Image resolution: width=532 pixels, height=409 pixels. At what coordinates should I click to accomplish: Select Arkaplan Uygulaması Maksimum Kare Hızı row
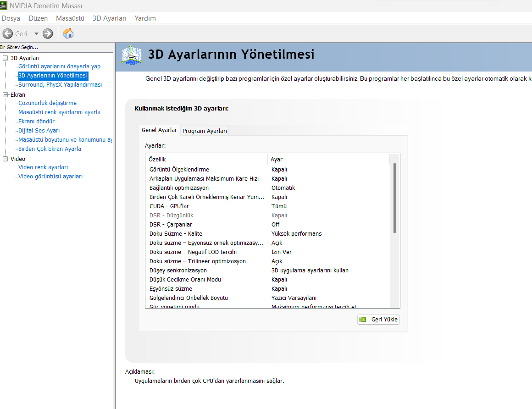(268, 179)
